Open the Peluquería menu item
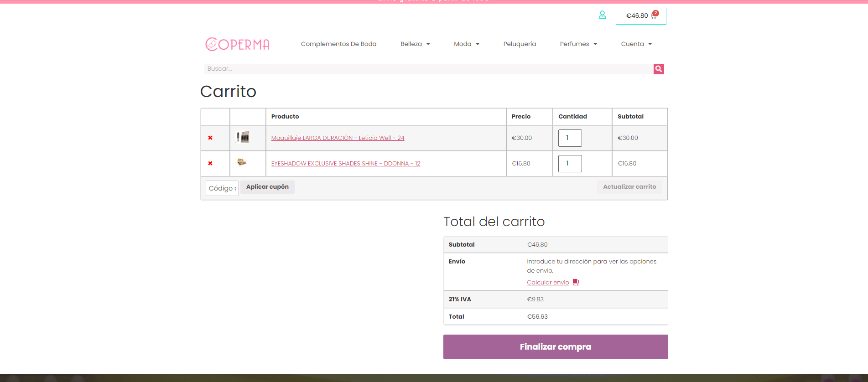The image size is (868, 382). click(520, 44)
